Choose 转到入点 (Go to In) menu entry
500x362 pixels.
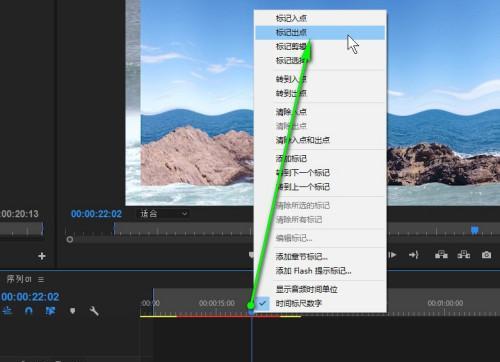click(320, 79)
